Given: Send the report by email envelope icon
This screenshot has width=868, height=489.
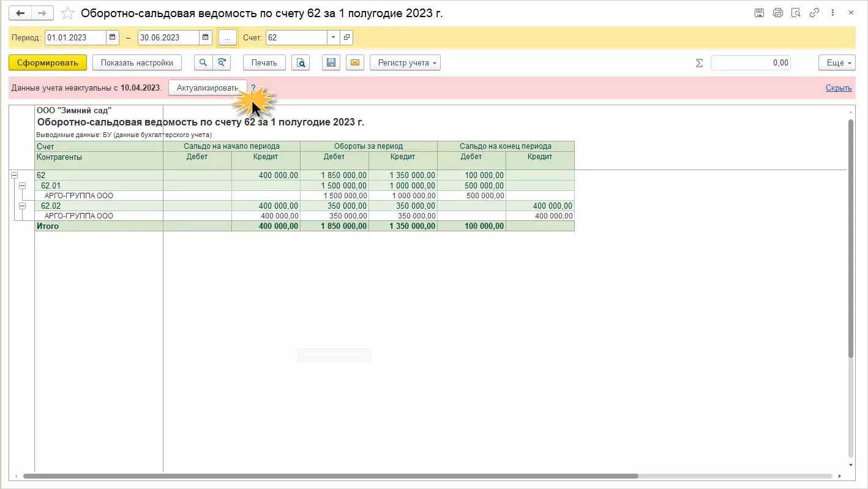Looking at the screenshot, I should click(x=355, y=62).
